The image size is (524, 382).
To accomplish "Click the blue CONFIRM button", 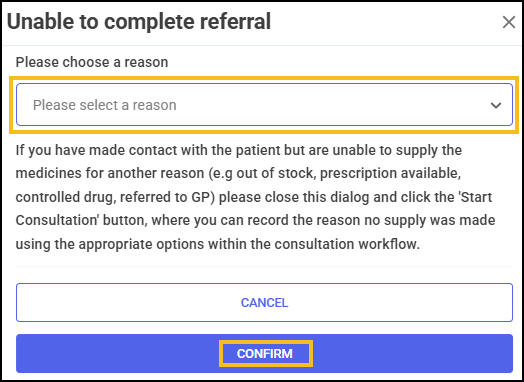I will [x=264, y=353].
